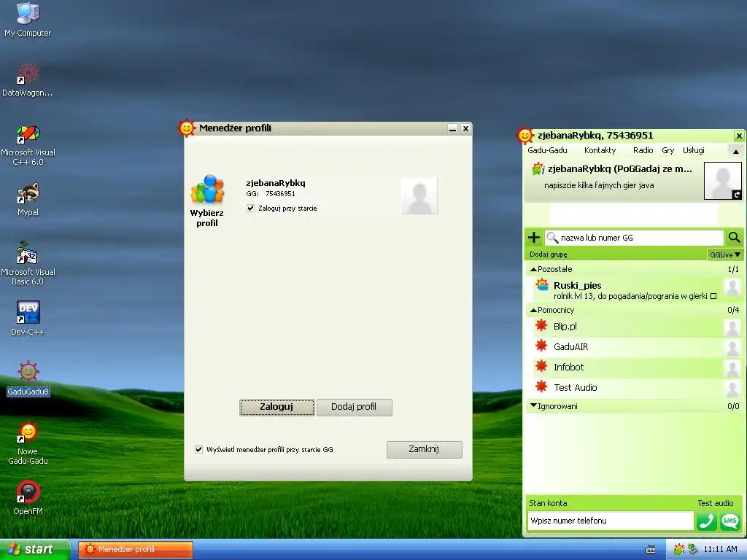Click own avatar in GG main window
The image size is (747, 560).
point(723,181)
